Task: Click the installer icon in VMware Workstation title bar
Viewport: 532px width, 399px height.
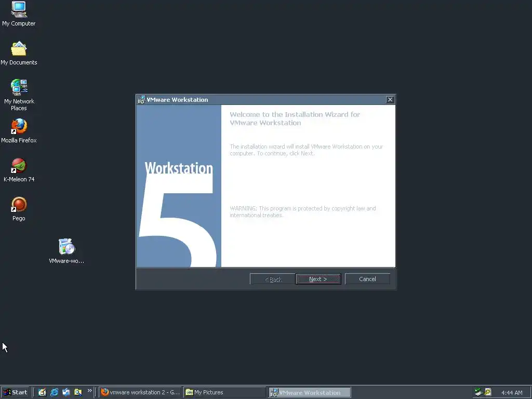Action: tap(141, 100)
